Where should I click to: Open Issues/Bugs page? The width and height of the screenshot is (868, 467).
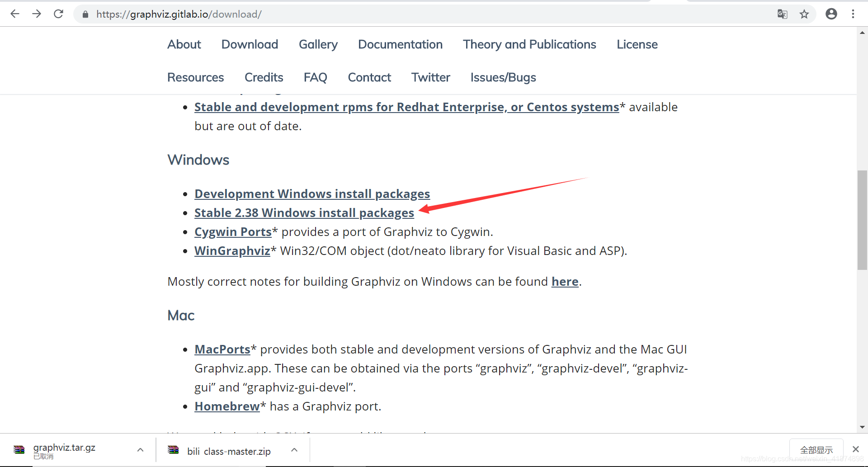(x=503, y=77)
